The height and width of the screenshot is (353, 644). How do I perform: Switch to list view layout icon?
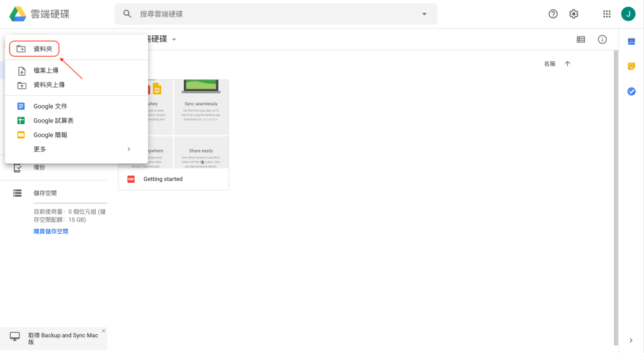point(581,40)
